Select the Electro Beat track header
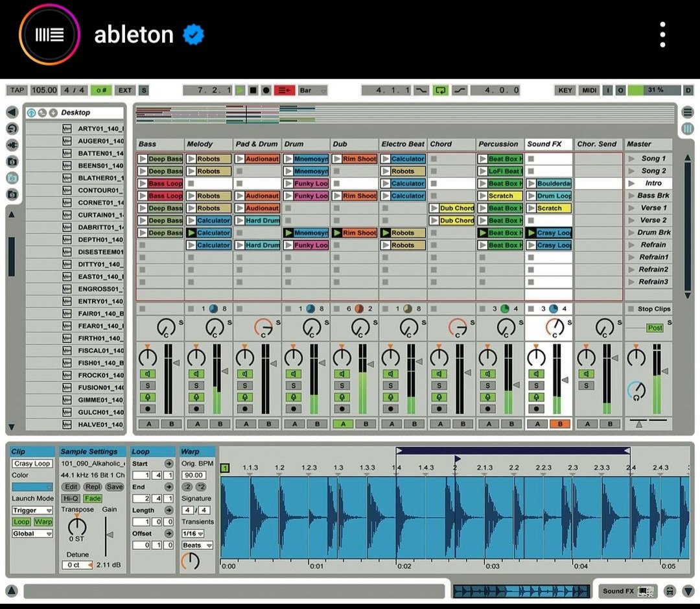This screenshot has height=609, width=700. 402,145
